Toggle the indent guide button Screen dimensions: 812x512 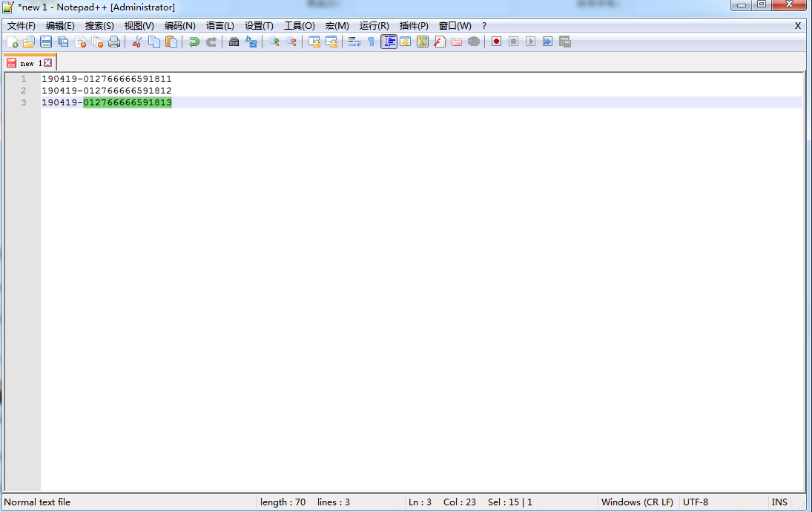coord(389,42)
